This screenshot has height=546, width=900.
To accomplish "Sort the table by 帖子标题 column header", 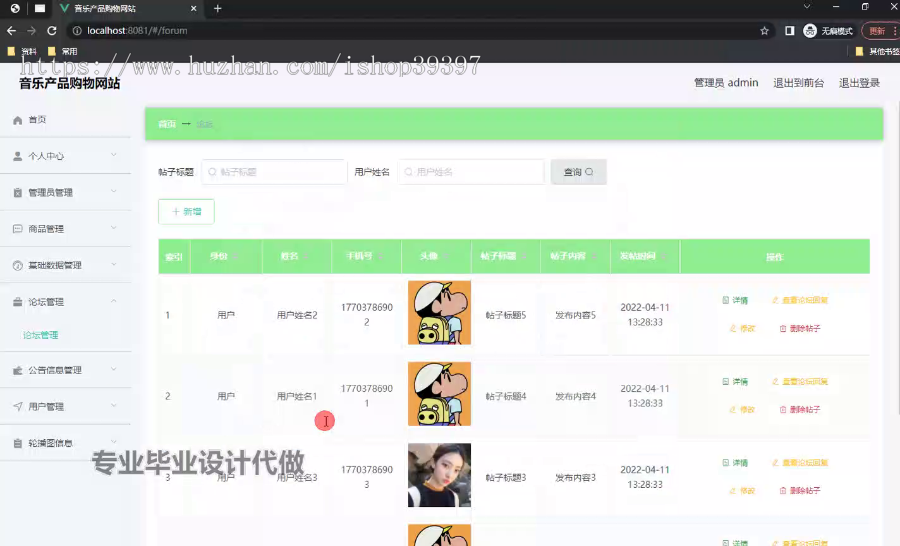I will point(505,256).
